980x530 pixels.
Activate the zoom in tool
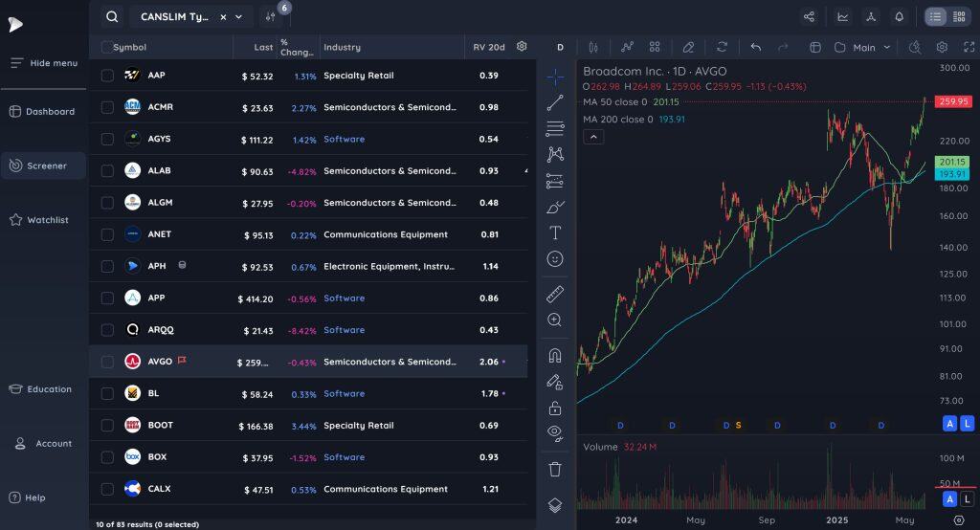tap(555, 320)
